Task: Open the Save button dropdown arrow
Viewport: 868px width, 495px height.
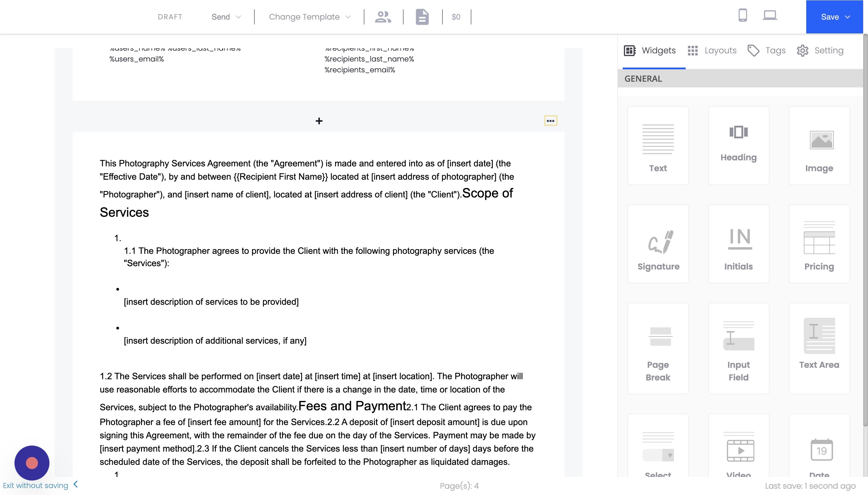Action: tap(848, 17)
